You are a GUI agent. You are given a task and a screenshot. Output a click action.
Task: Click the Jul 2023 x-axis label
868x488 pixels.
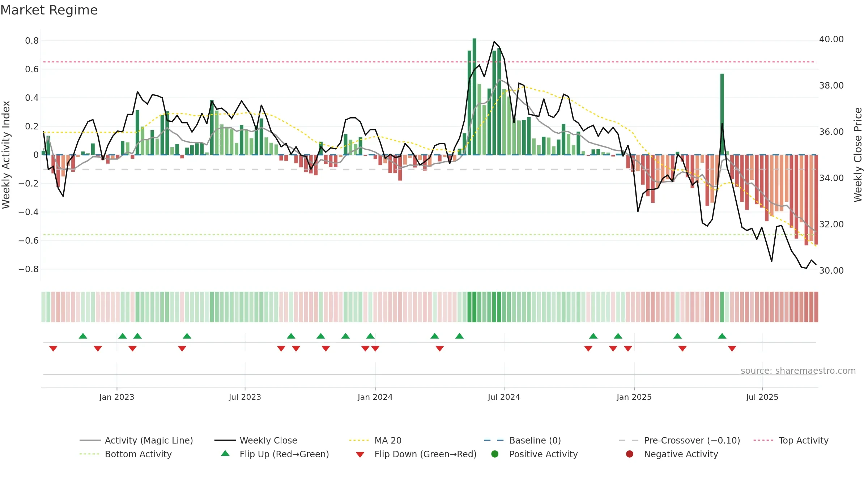245,397
